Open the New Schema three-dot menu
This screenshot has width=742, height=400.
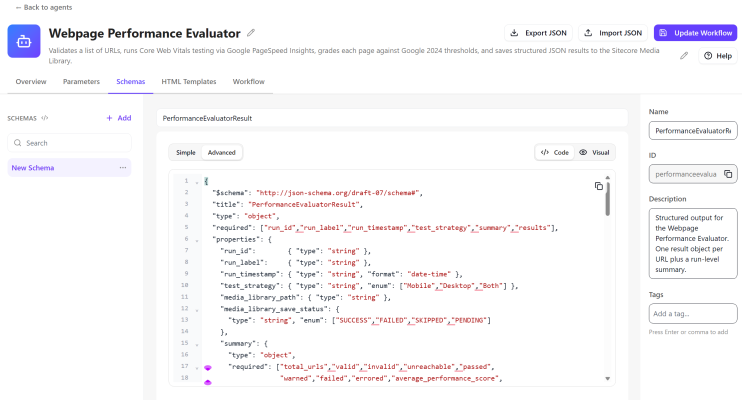tap(123, 168)
